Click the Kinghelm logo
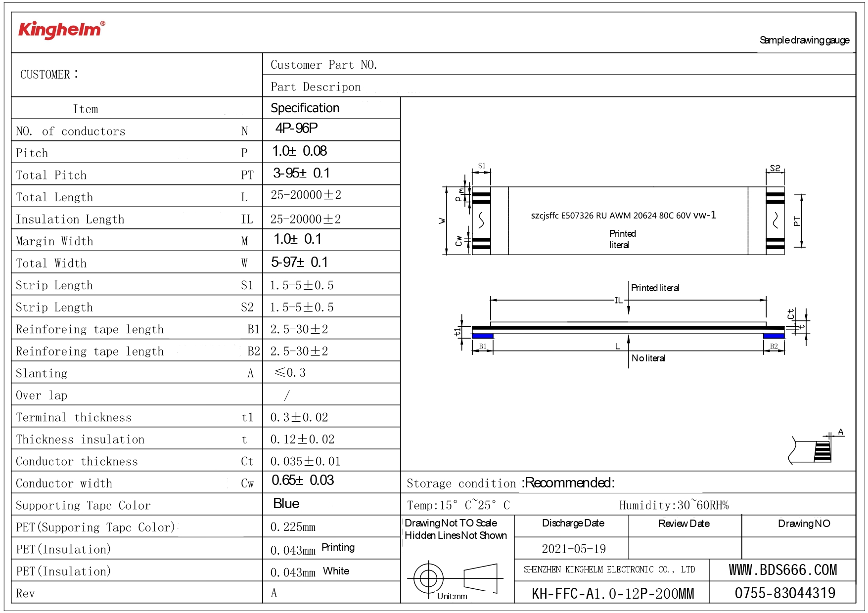Viewport: 868px width, 613px height. click(x=62, y=30)
